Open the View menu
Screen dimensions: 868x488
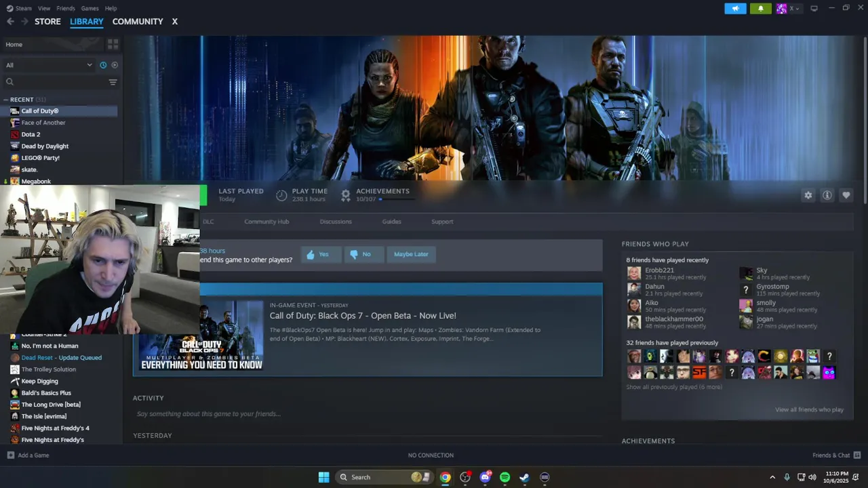click(x=44, y=8)
